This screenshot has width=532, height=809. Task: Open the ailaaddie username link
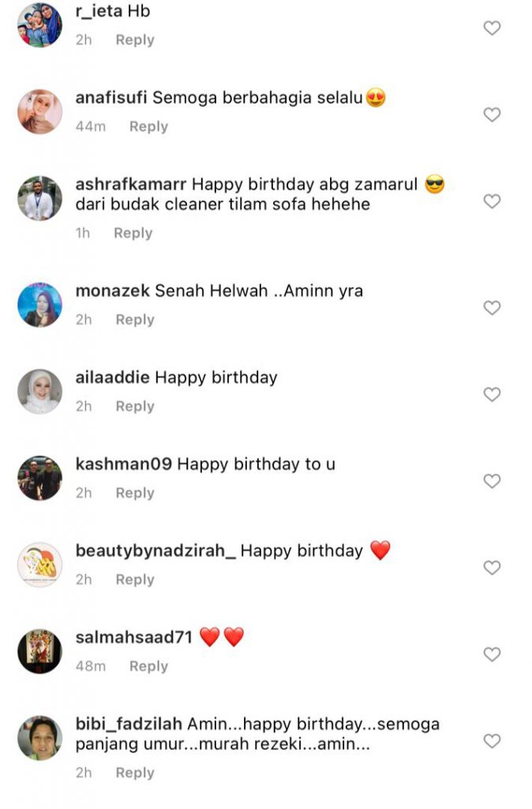(x=112, y=377)
